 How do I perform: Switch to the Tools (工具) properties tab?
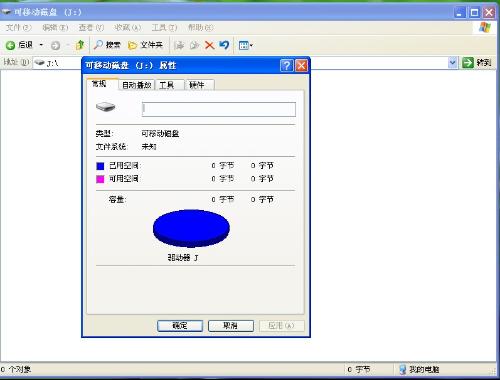pyautogui.click(x=169, y=85)
